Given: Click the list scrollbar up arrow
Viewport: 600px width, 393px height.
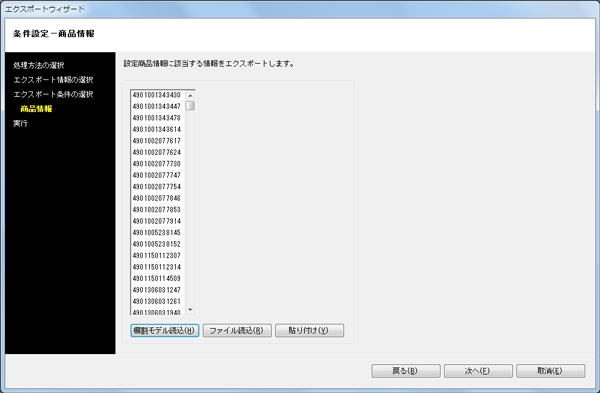Looking at the screenshot, I should click(x=190, y=95).
